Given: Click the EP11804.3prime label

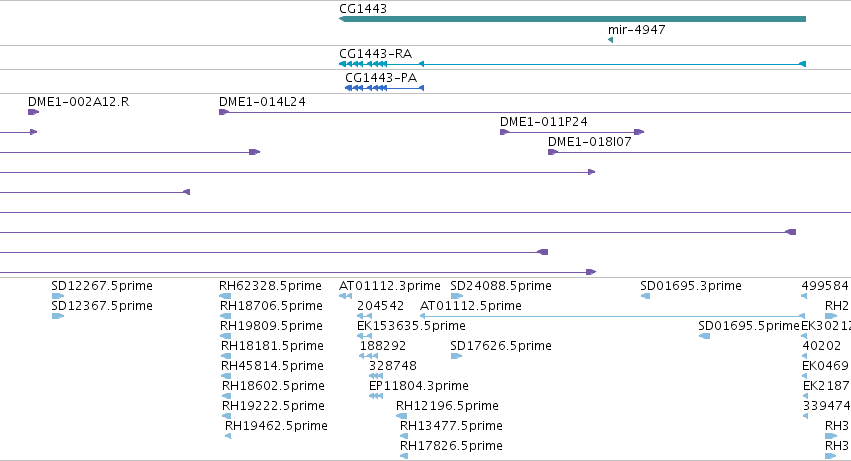Looking at the screenshot, I should click(x=418, y=386).
